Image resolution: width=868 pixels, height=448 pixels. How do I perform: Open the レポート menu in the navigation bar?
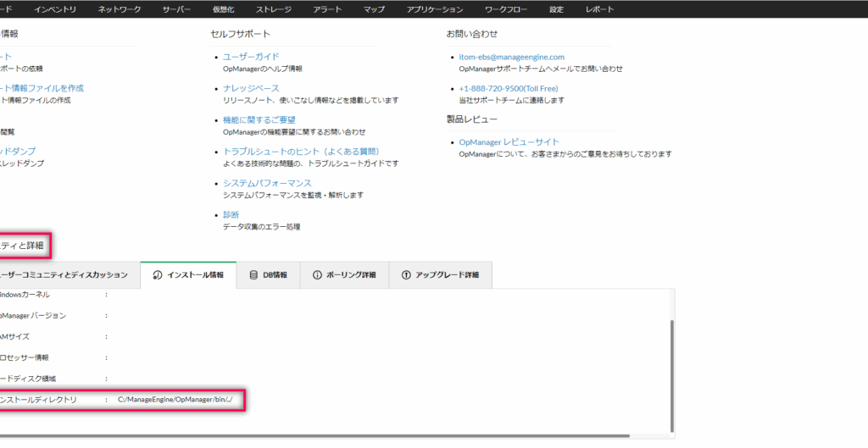(x=599, y=9)
